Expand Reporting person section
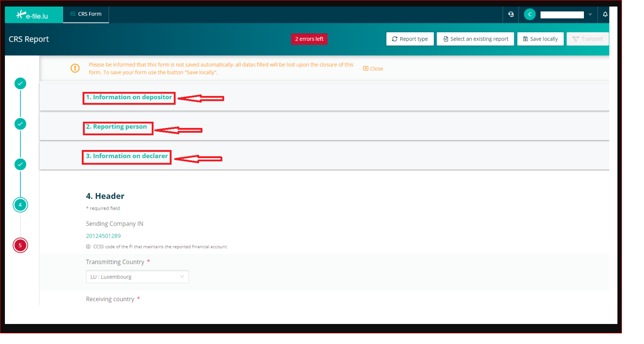This screenshot has height=344, width=644. click(x=116, y=127)
